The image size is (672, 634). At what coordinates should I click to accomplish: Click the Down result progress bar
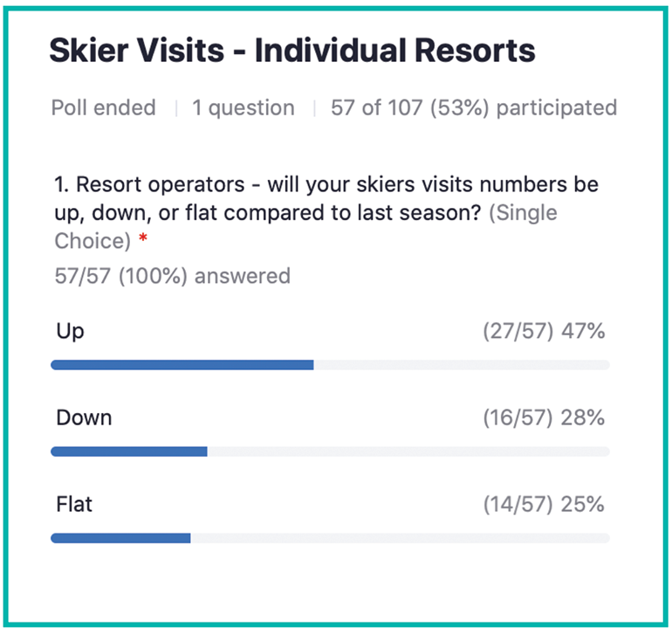coord(330,451)
